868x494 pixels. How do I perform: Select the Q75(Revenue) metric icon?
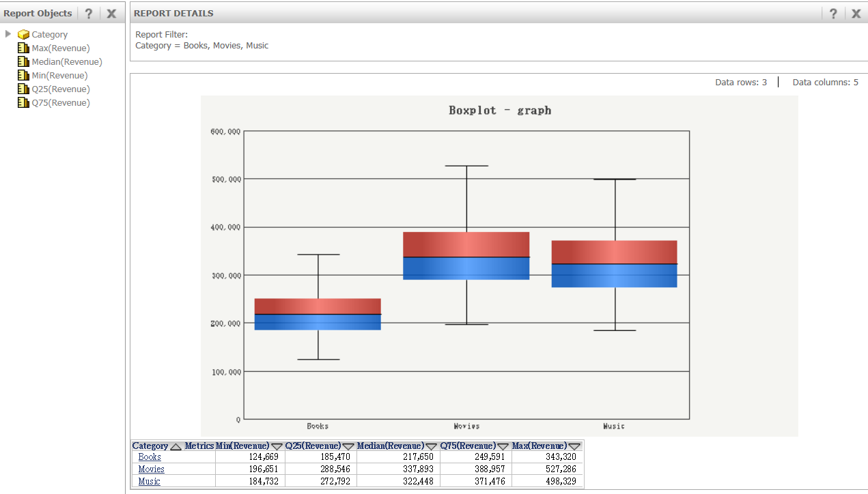(x=23, y=102)
